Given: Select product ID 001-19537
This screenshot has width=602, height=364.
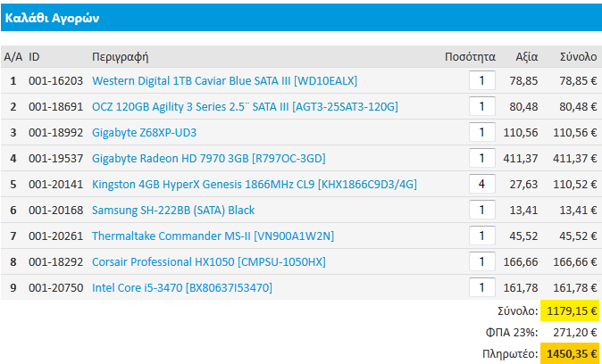Looking at the screenshot, I should 55,159.
